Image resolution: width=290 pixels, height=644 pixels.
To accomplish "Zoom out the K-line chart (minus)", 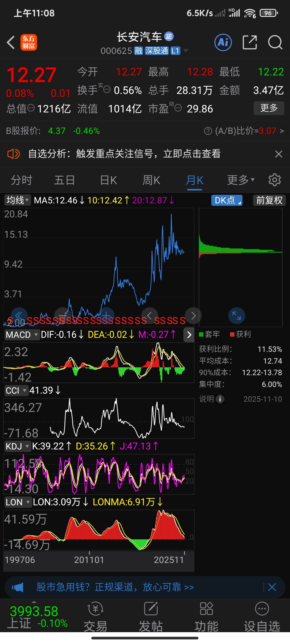I will coord(63,316).
